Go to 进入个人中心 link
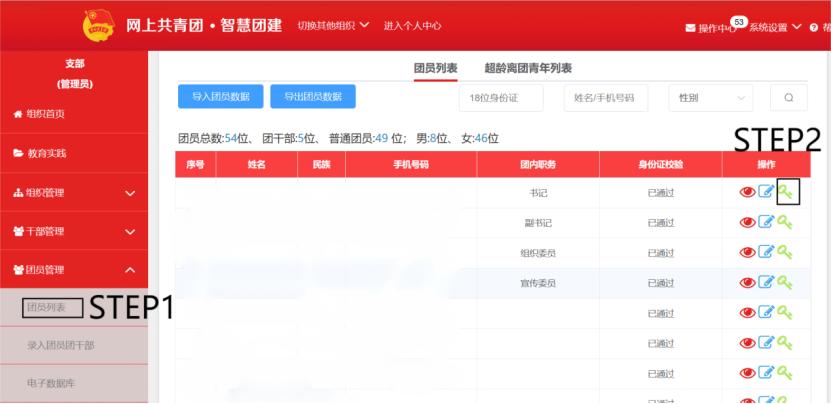 [412, 25]
